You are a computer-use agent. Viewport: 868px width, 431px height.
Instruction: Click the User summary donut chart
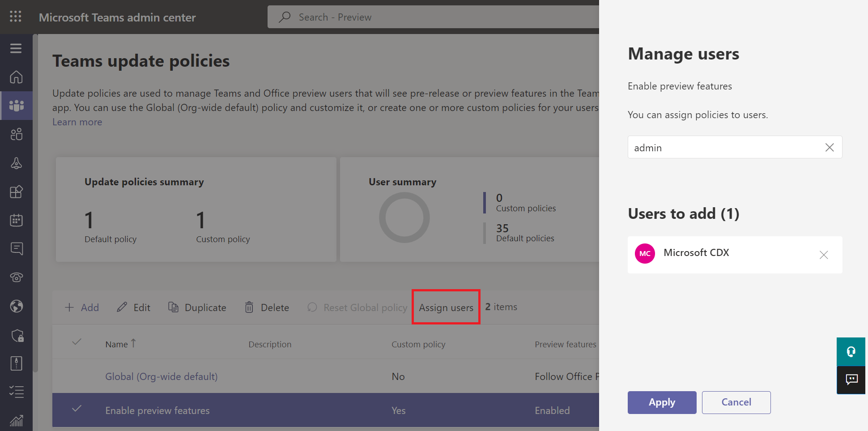pos(404,218)
